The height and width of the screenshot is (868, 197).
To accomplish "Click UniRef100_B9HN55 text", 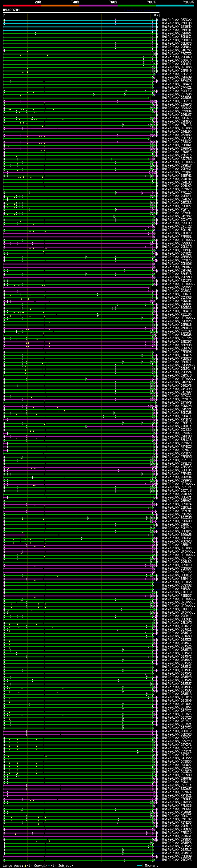I will (x=176, y=121).
